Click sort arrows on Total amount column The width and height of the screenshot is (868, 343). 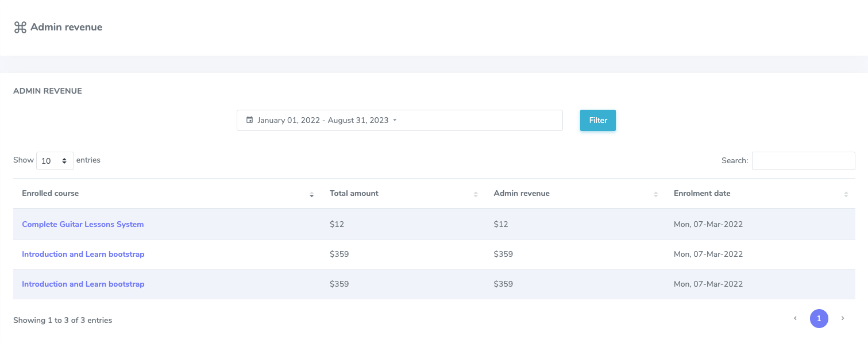pyautogui.click(x=476, y=194)
